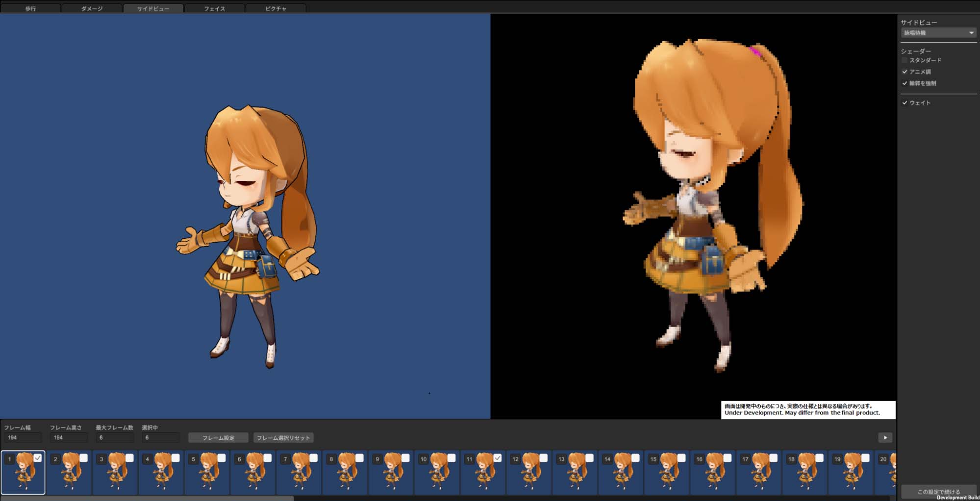Viewport: 980px width, 501px height.
Task: Click the フレーム選択リセット button
Action: click(283, 438)
